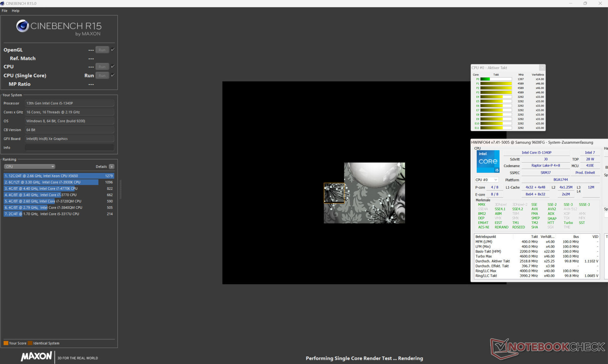
Task: Open the File menu
Action: click(4, 11)
